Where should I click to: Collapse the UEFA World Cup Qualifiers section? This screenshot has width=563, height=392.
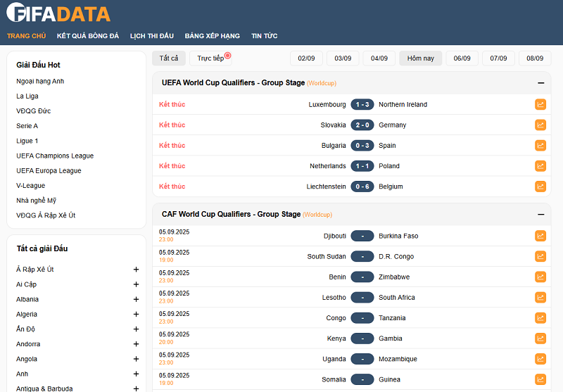click(540, 83)
